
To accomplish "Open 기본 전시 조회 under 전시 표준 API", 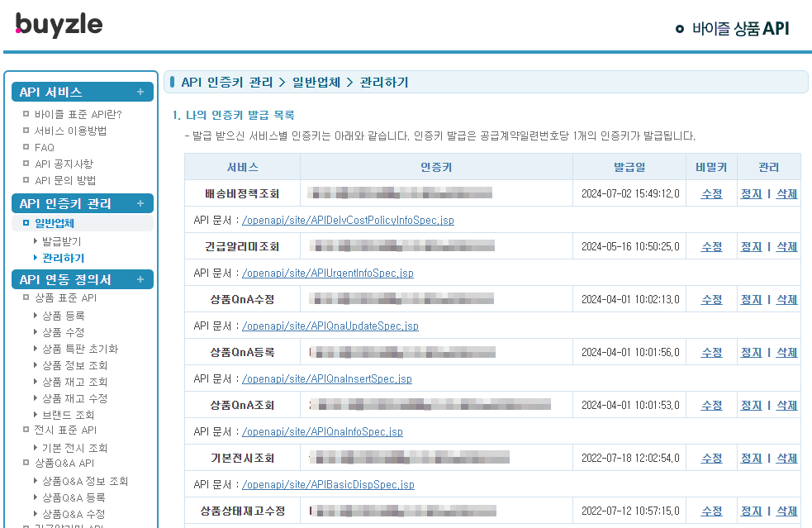I will click(74, 448).
